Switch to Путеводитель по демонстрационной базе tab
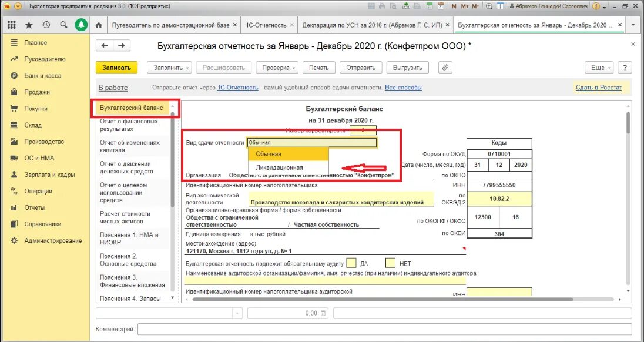 [170, 25]
